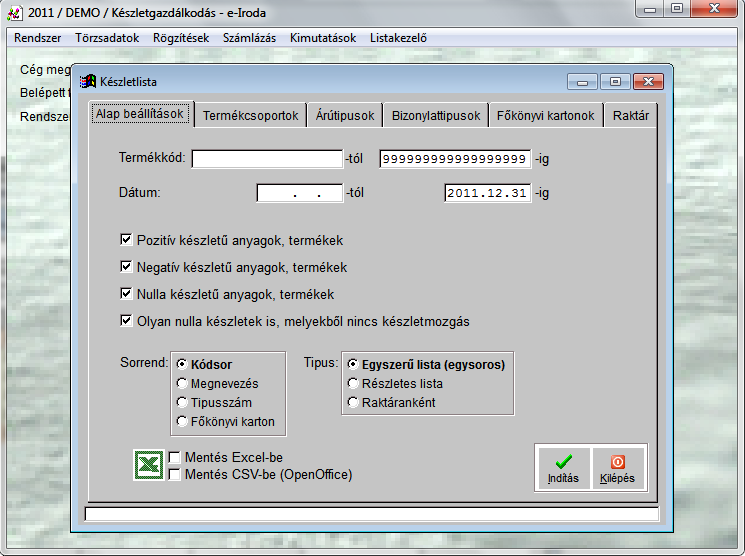Image resolution: width=745 pixels, height=556 pixels.
Task: Open the Kimutatások menu
Action: pos(323,38)
